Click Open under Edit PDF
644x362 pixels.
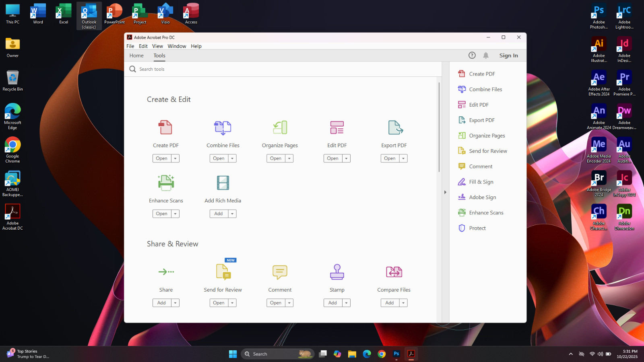[x=333, y=158]
